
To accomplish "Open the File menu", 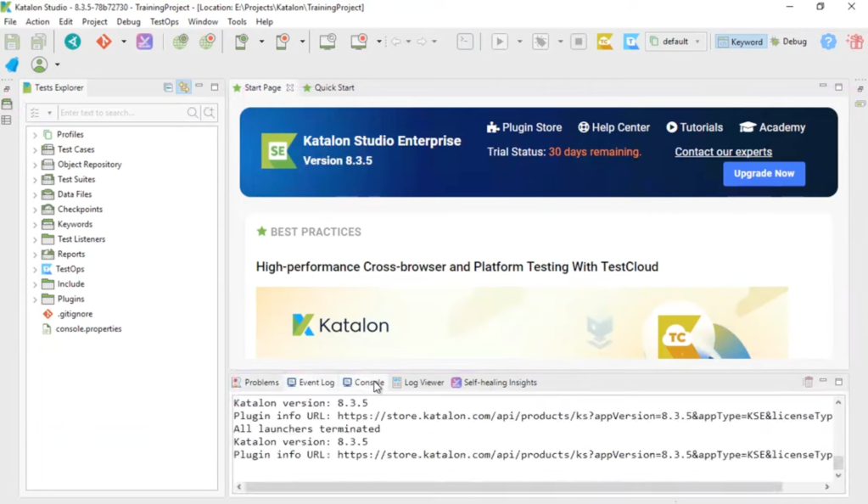I will pyautogui.click(x=10, y=21).
